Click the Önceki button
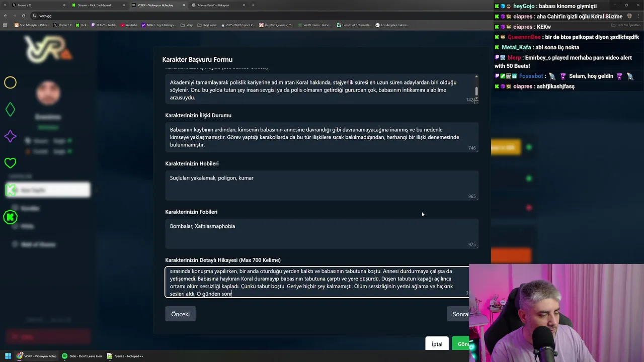 180,314
